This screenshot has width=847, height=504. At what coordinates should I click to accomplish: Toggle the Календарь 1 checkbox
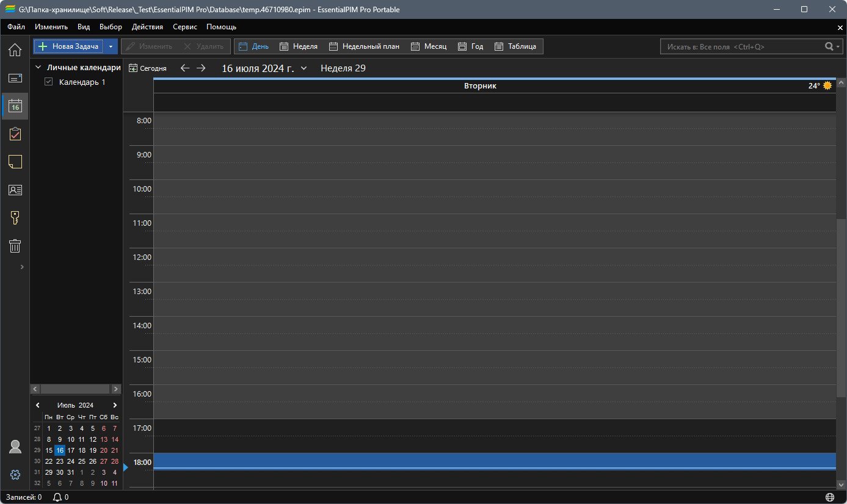(49, 82)
